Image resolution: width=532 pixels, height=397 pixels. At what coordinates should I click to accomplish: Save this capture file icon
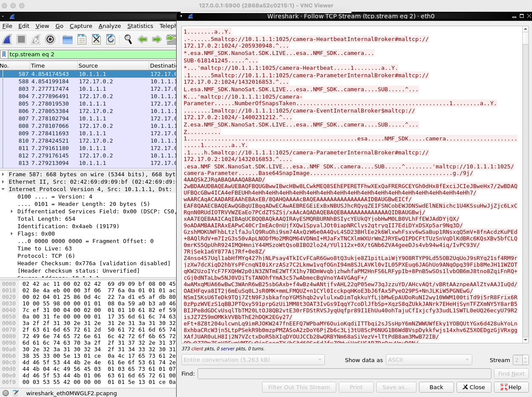point(82,40)
